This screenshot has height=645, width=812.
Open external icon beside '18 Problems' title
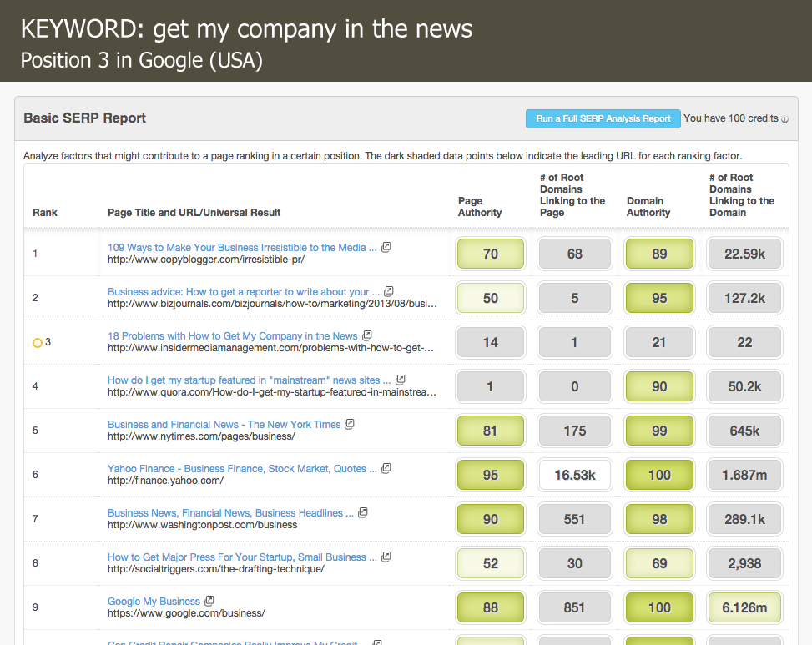(x=366, y=335)
